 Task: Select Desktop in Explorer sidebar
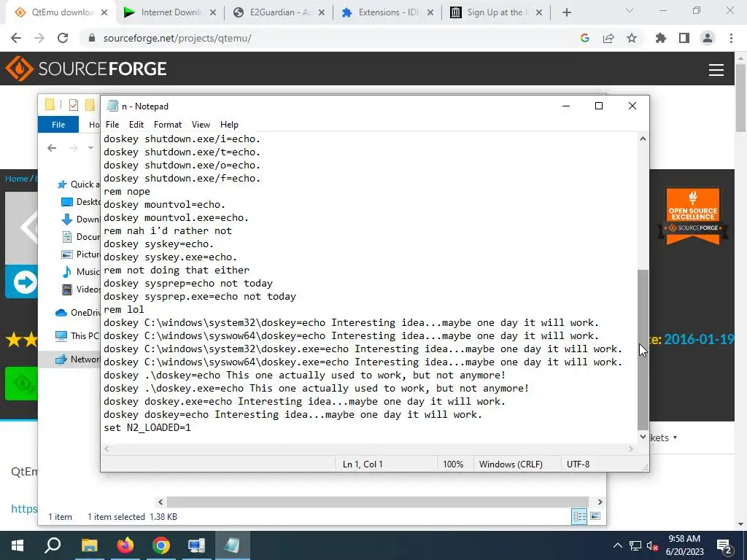point(81,202)
